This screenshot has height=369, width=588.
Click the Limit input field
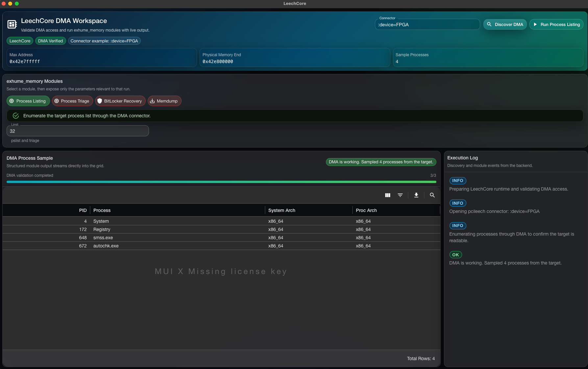[x=78, y=131]
